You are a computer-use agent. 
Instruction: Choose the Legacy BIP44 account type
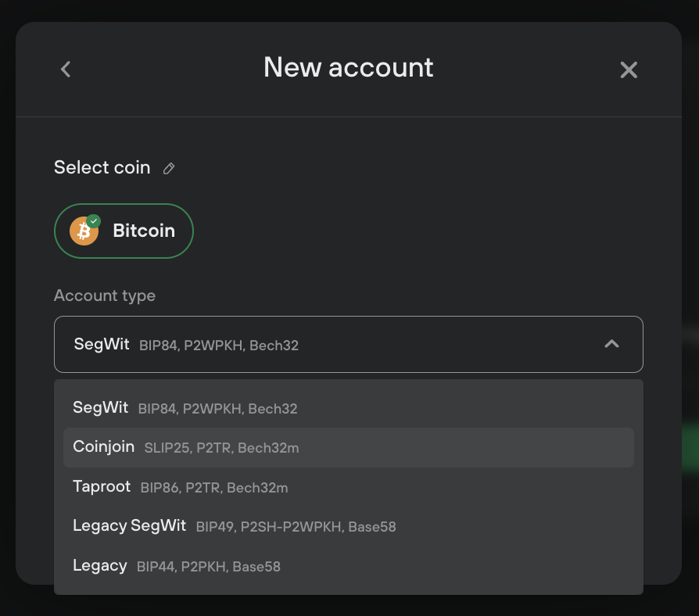point(349,566)
